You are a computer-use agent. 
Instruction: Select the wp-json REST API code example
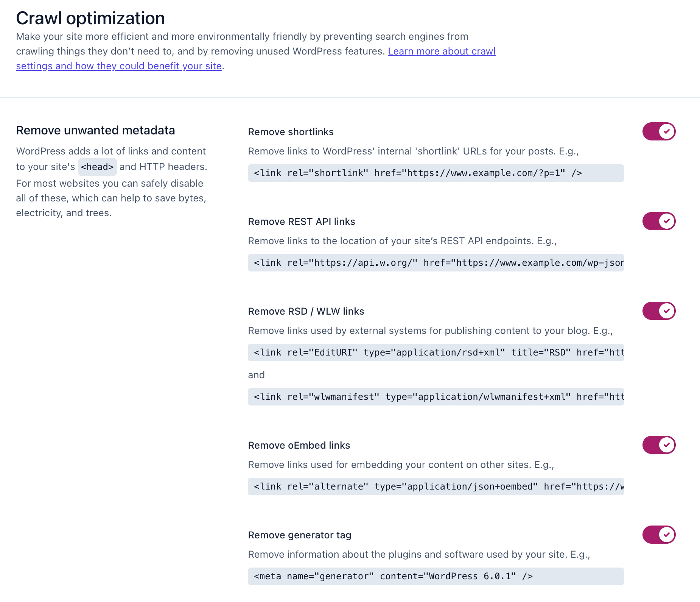click(436, 262)
